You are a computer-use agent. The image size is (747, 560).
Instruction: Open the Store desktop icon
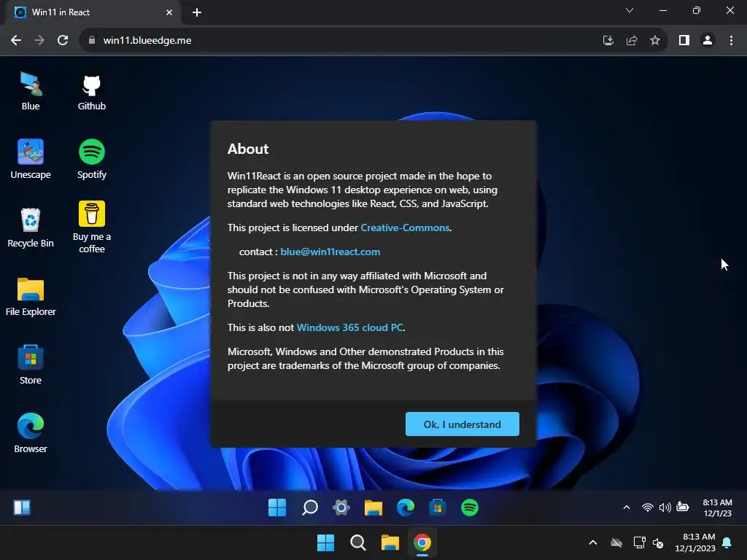coord(31,365)
